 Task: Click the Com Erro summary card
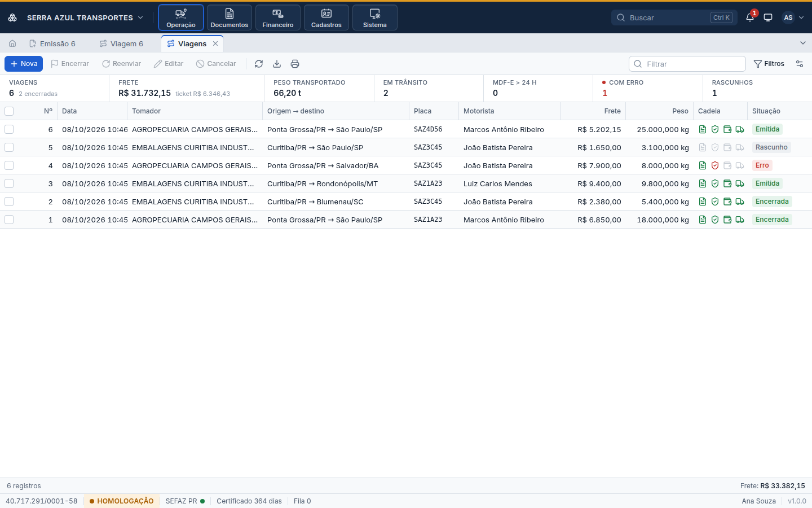647,88
